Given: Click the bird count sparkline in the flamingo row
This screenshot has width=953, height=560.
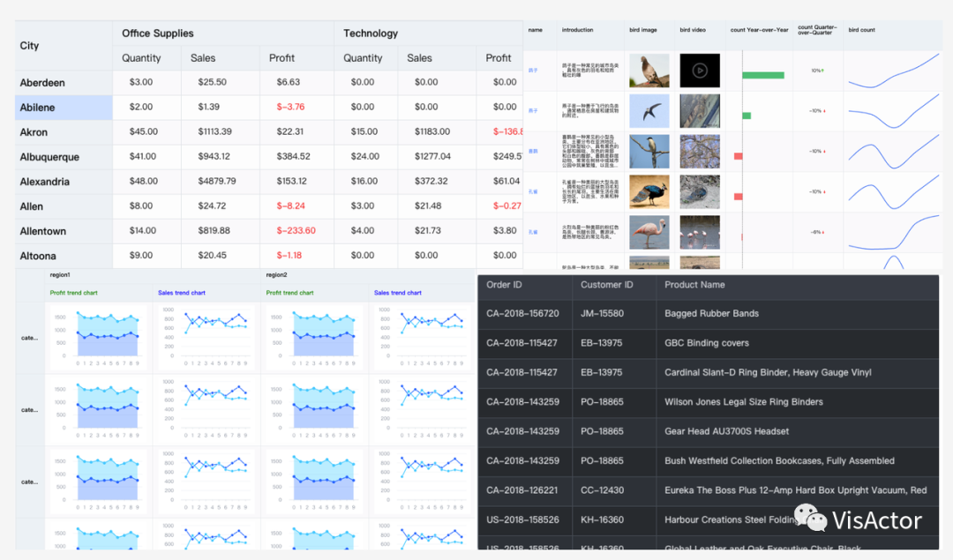Looking at the screenshot, I should (x=893, y=232).
